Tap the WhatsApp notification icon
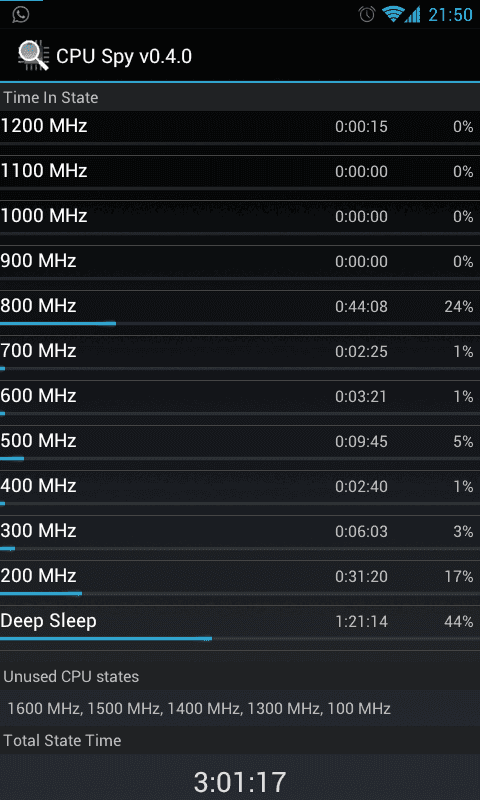The width and height of the screenshot is (480, 800). (20, 14)
